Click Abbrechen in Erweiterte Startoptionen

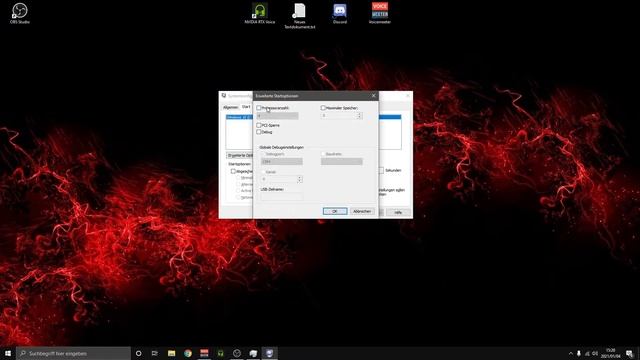click(x=362, y=211)
